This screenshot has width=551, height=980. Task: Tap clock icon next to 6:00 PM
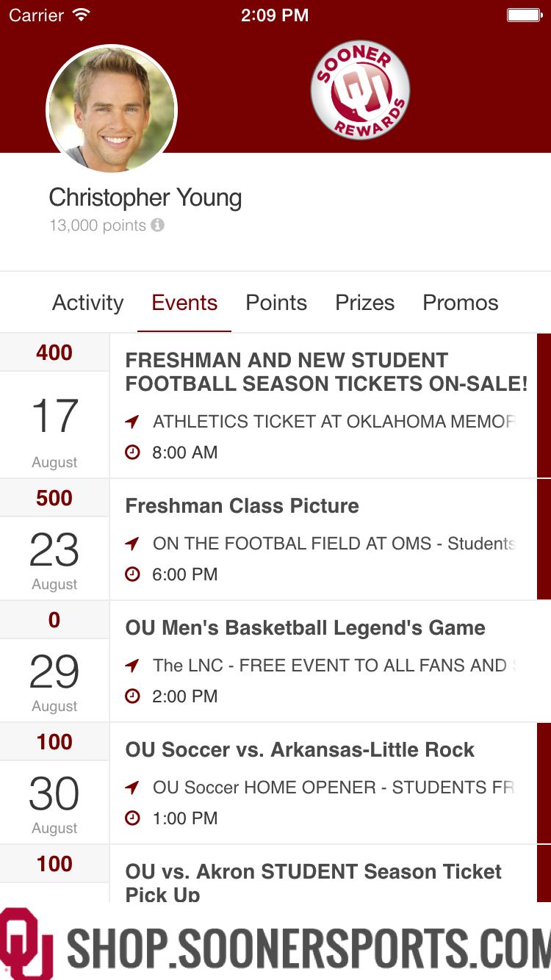pos(132,574)
